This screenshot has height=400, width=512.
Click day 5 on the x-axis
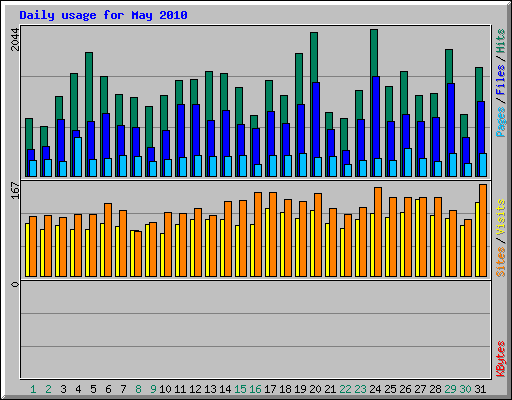(x=93, y=389)
